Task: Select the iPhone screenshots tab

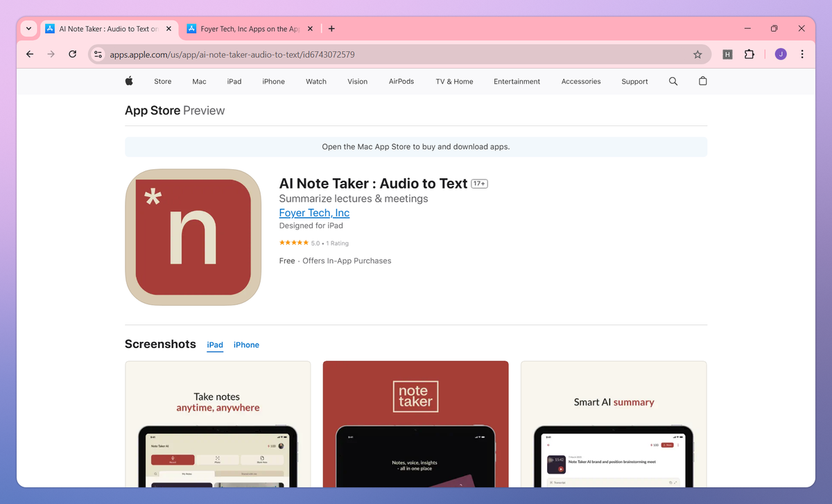Action: (246, 345)
